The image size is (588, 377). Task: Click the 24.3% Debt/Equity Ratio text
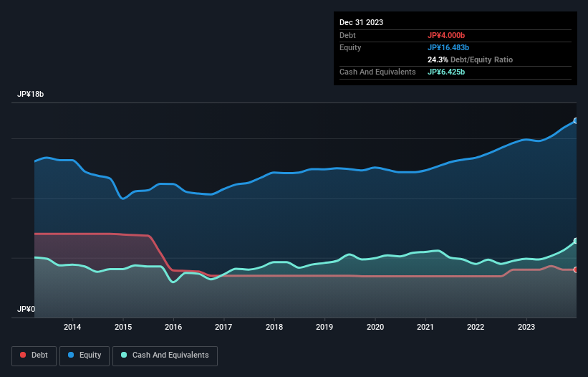coord(470,59)
